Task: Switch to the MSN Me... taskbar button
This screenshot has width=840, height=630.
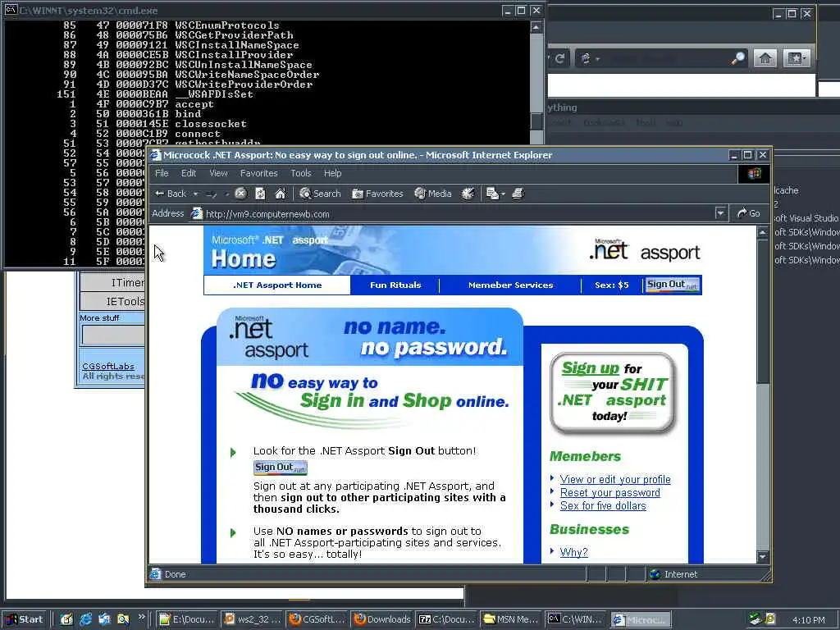Action: point(510,619)
